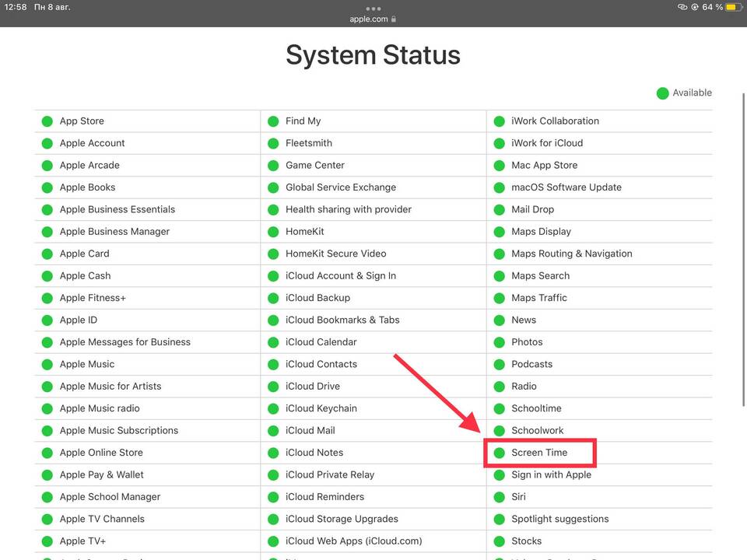
Task: Click the System Status page heading
Action: pyautogui.click(x=373, y=54)
